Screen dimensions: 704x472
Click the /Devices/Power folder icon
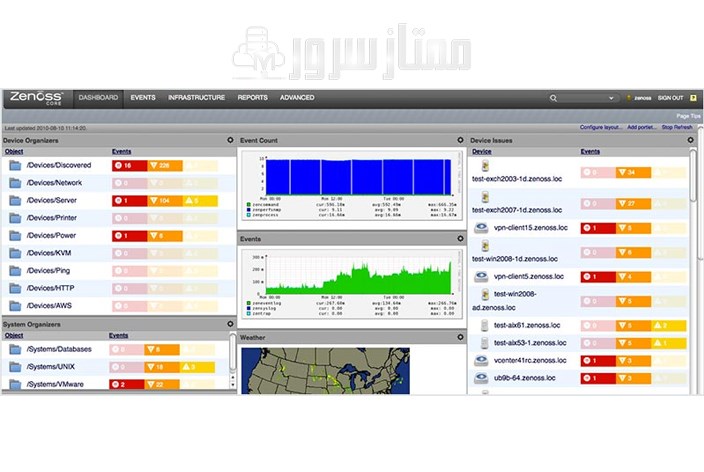pos(15,236)
